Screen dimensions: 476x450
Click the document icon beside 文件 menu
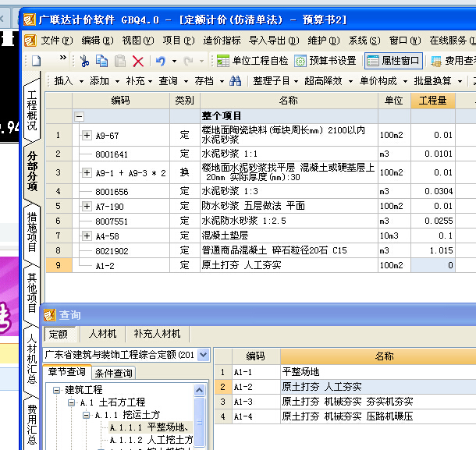point(30,41)
